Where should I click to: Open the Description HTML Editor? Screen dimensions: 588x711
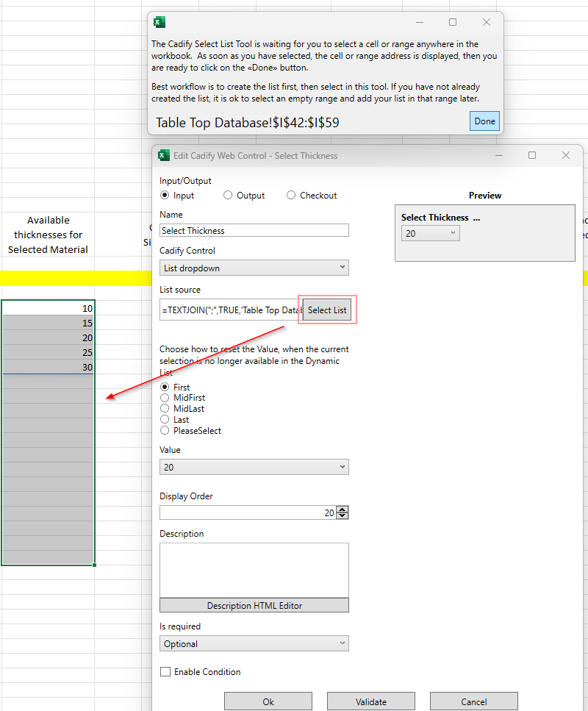(254, 605)
